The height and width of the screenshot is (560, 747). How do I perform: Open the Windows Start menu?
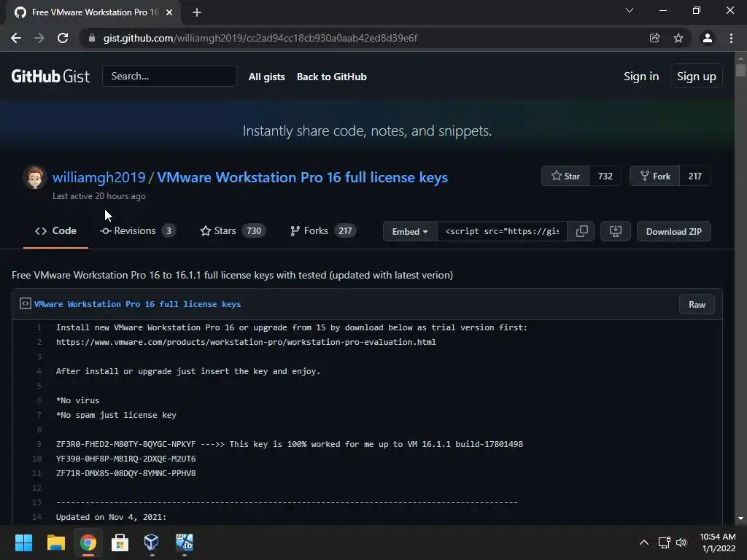[x=23, y=542]
